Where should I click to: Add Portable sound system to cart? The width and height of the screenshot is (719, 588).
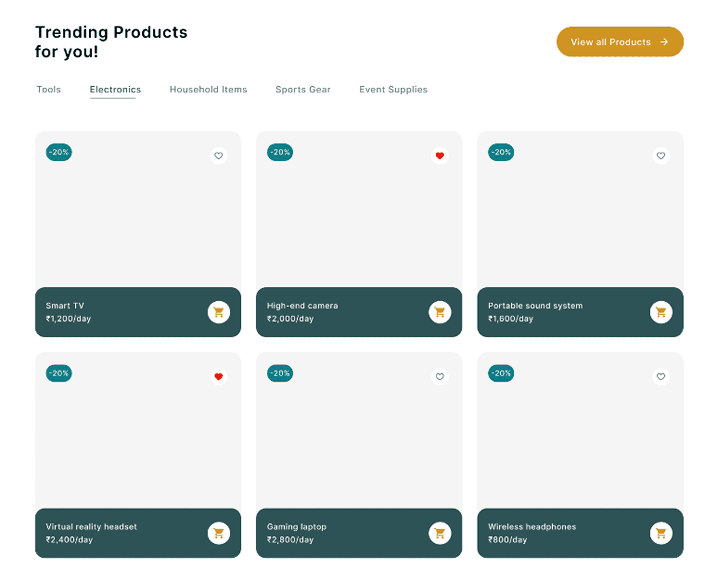click(x=661, y=312)
